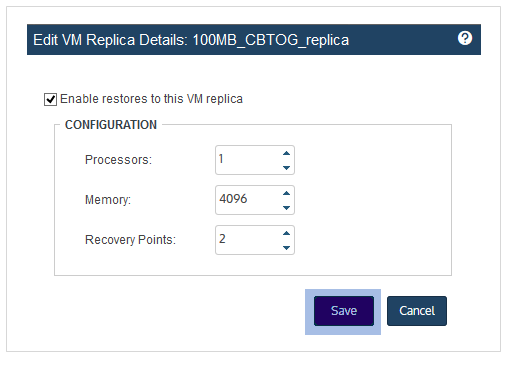
Task: Lower Recovery Points with the down arrow
Action: point(286,248)
